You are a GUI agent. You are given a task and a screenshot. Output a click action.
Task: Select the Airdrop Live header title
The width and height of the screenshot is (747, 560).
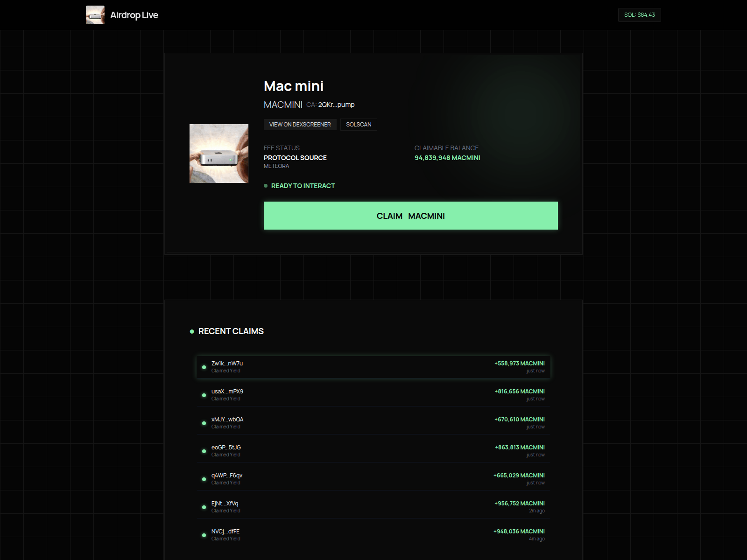coord(134,14)
